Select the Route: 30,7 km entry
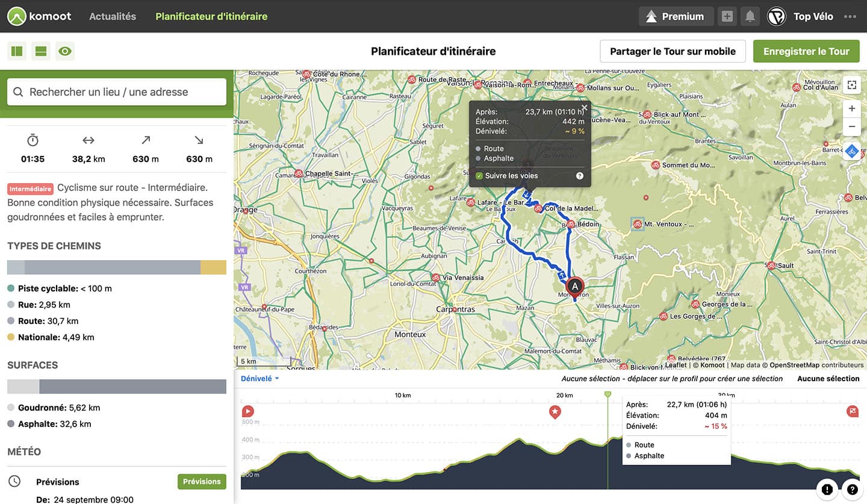Screen dimensions: 867x504 click(43, 321)
